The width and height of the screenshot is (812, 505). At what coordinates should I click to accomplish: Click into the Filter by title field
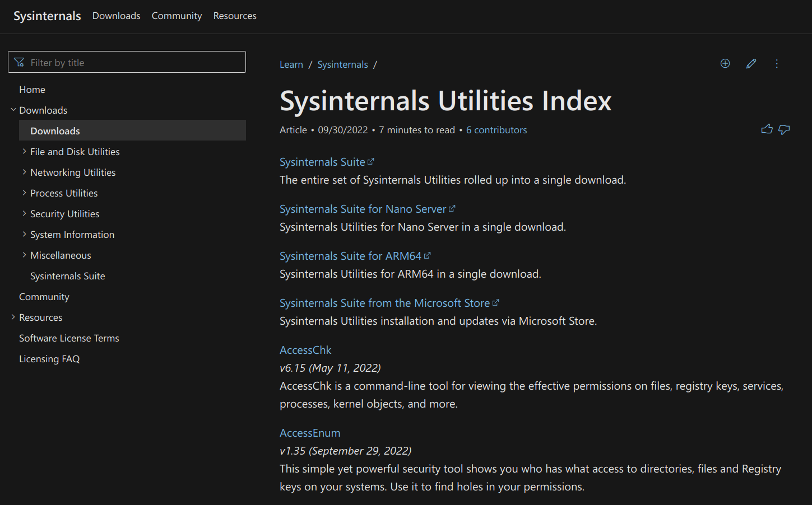tap(127, 62)
